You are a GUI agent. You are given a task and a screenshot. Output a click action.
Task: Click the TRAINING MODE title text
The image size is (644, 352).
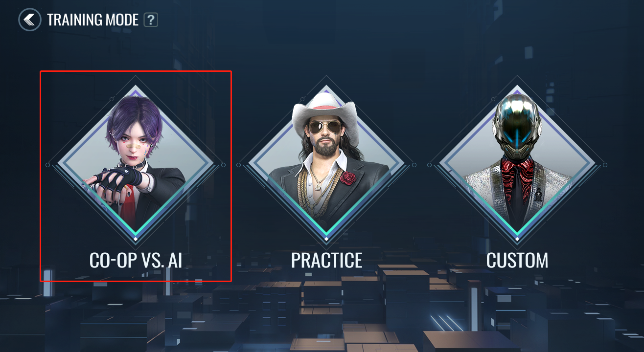(x=93, y=20)
